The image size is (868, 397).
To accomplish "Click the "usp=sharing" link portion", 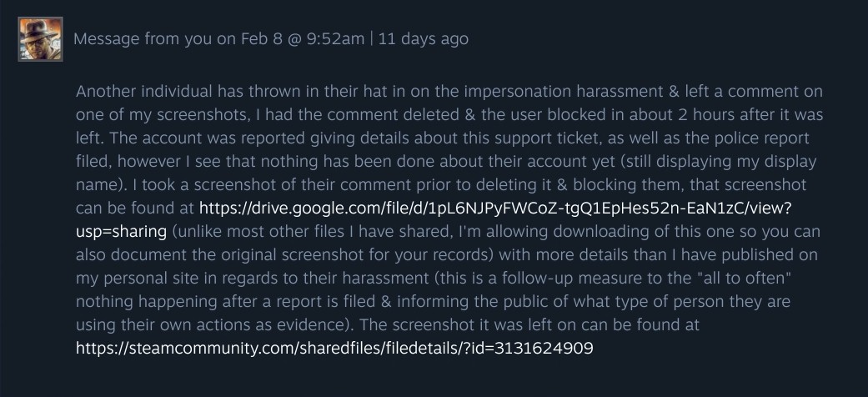I will 122,231.
